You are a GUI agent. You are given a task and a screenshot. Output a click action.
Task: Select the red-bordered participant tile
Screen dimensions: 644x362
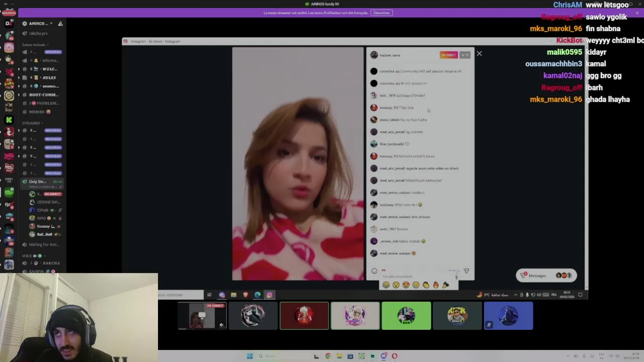304,316
